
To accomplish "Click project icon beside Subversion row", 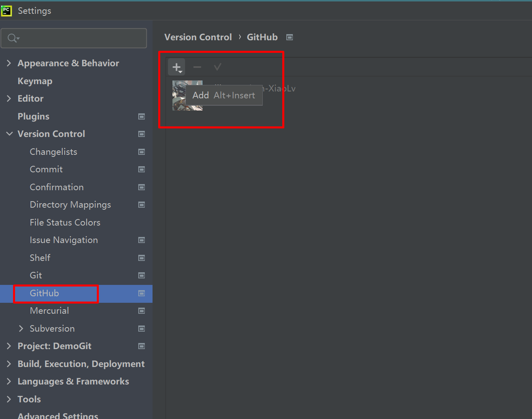I will (x=142, y=329).
